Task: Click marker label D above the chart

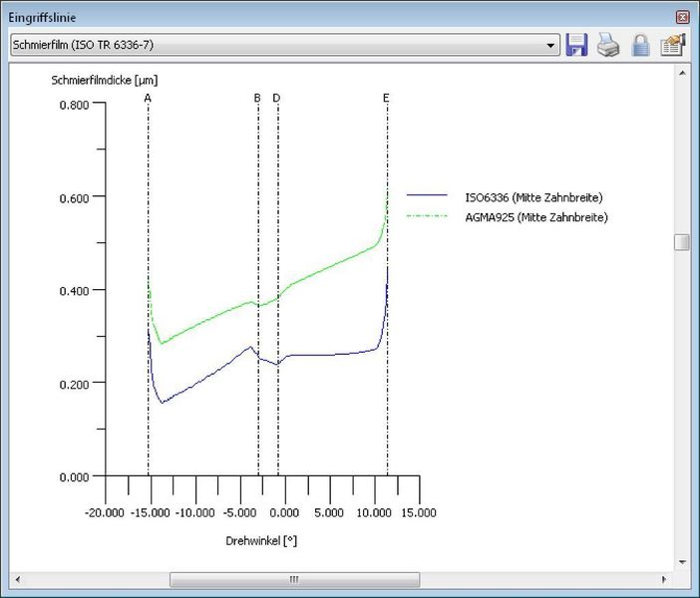Action: pyautogui.click(x=276, y=98)
